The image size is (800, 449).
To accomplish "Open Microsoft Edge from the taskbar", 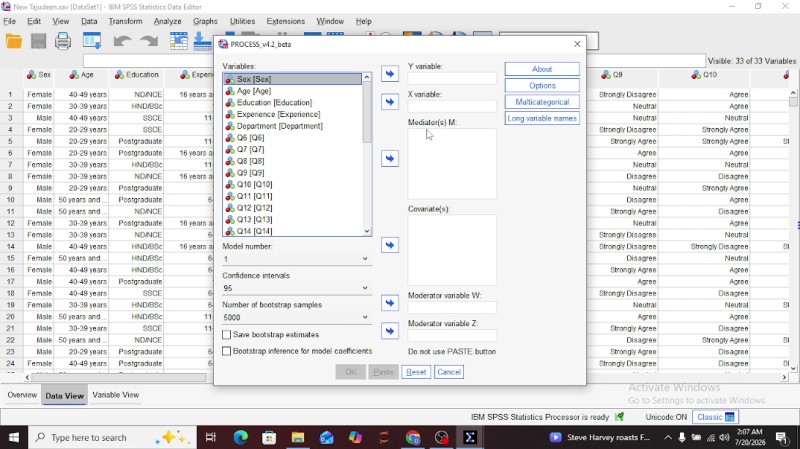I will pos(241,437).
